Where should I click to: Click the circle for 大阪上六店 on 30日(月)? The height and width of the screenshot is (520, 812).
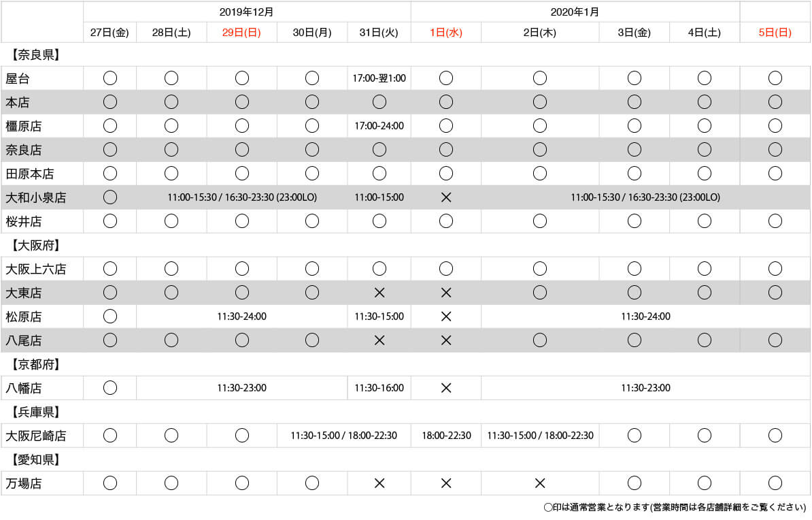[311, 269]
